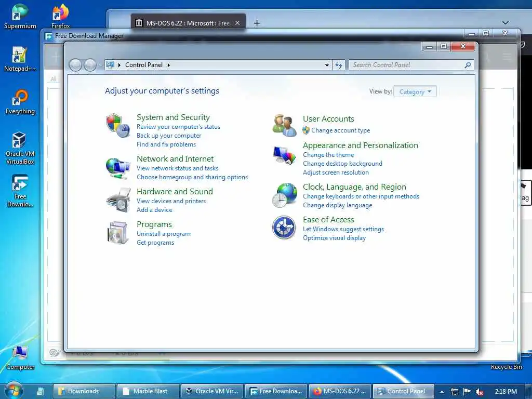532x399 pixels.
Task: Click the network tray icon
Action: 455,392
